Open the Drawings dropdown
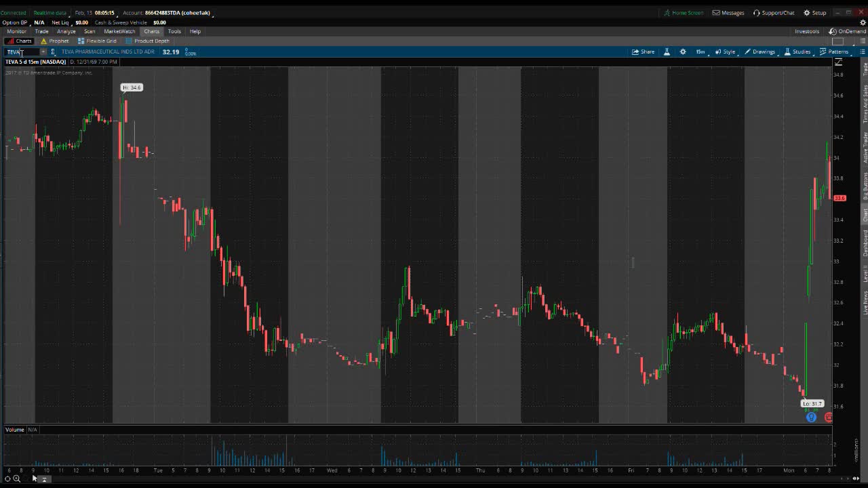Viewport: 868px width, 488px height. pos(759,52)
